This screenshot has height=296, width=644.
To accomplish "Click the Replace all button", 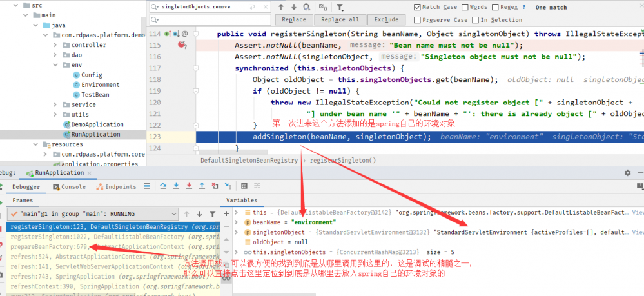I will coord(340,20).
